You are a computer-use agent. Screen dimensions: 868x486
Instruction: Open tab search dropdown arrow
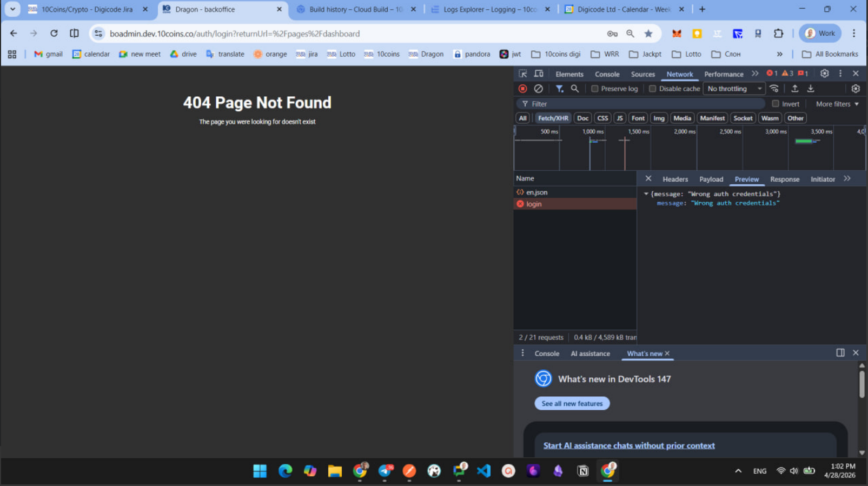tap(12, 9)
